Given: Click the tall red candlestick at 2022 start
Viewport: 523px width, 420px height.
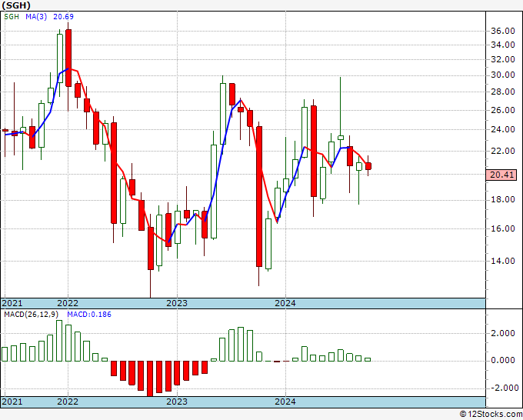Looking at the screenshot, I should [68, 58].
